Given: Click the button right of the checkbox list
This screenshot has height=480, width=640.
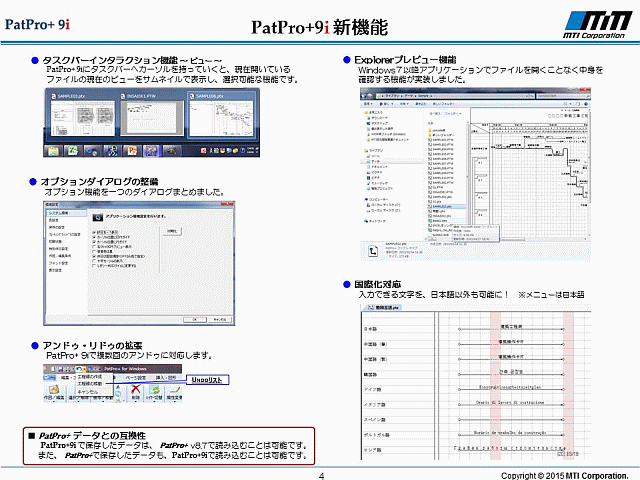Looking at the screenshot, I should pos(172,231).
